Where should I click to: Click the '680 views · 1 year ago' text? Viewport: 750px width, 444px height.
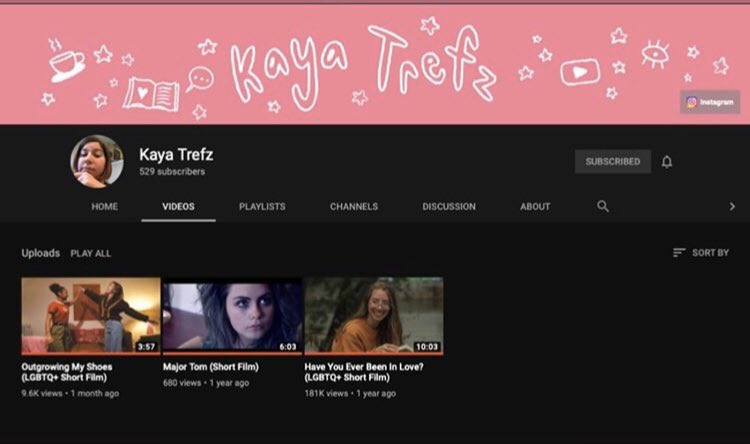[x=206, y=383]
